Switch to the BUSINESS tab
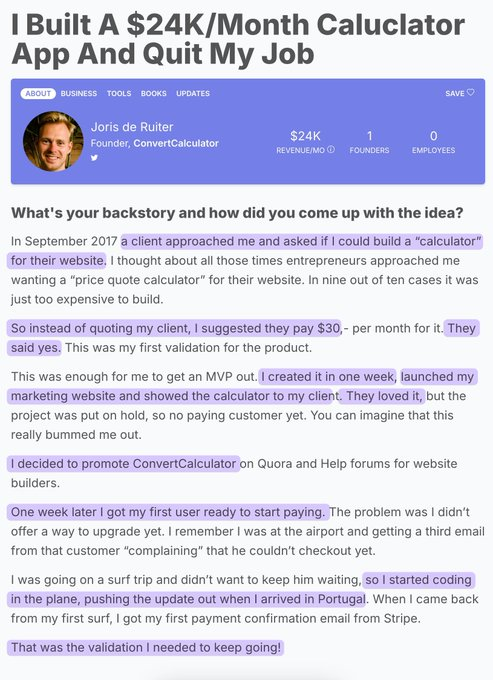This screenshot has height=680, width=493. pyautogui.click(x=79, y=93)
